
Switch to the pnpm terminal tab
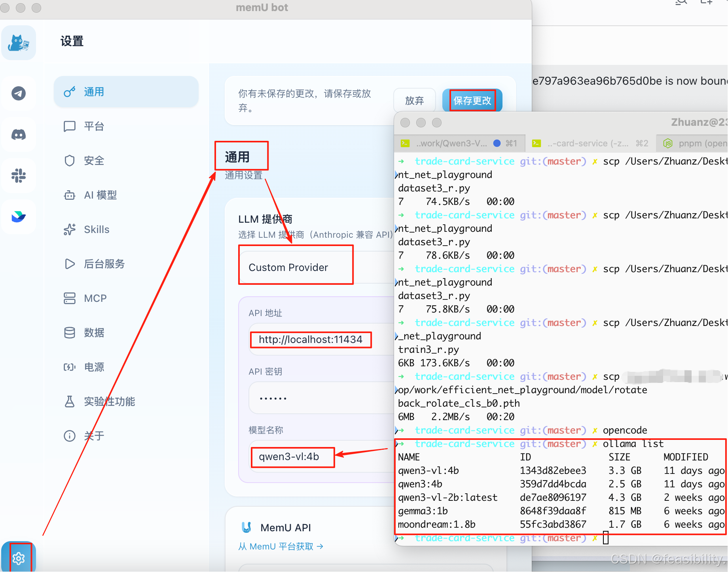(692, 143)
